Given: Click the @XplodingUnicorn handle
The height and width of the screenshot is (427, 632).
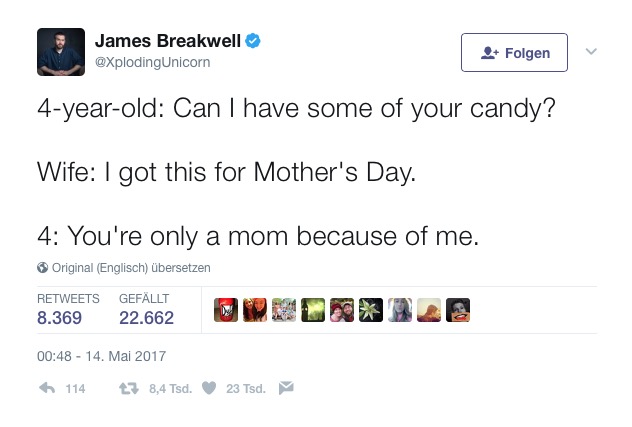Looking at the screenshot, I should click(152, 62).
